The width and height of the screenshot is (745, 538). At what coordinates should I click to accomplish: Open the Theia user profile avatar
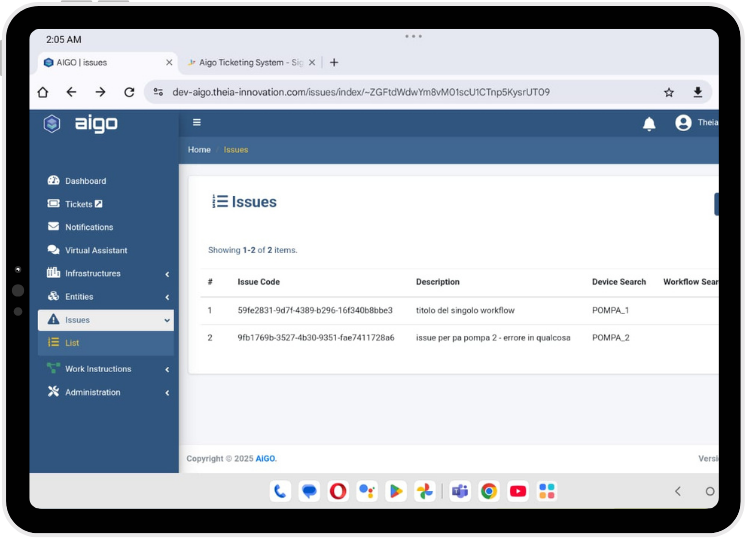683,123
